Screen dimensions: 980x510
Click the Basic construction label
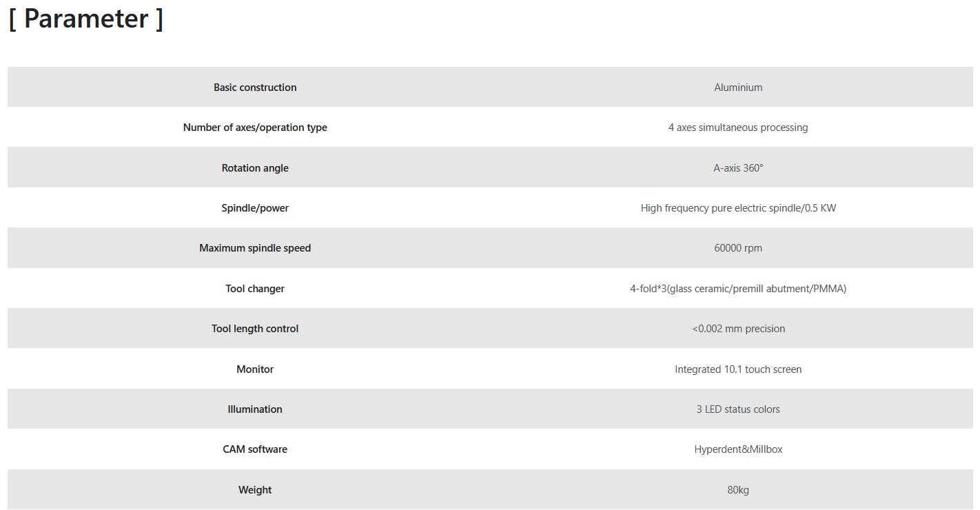coord(255,88)
